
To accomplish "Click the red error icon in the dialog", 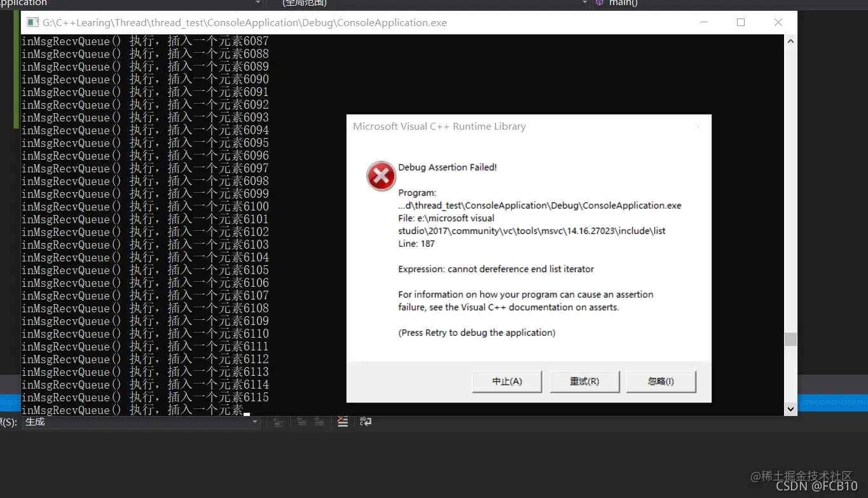I will 381,176.
